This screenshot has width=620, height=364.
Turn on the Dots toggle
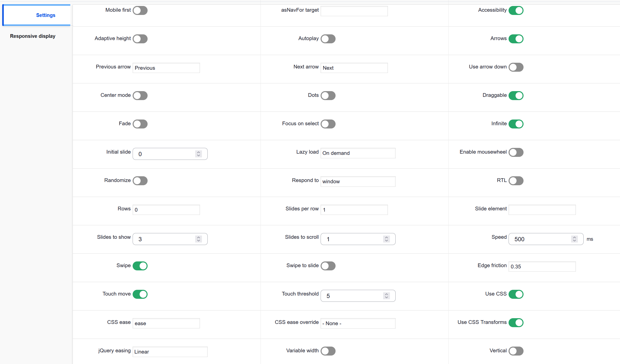click(328, 96)
